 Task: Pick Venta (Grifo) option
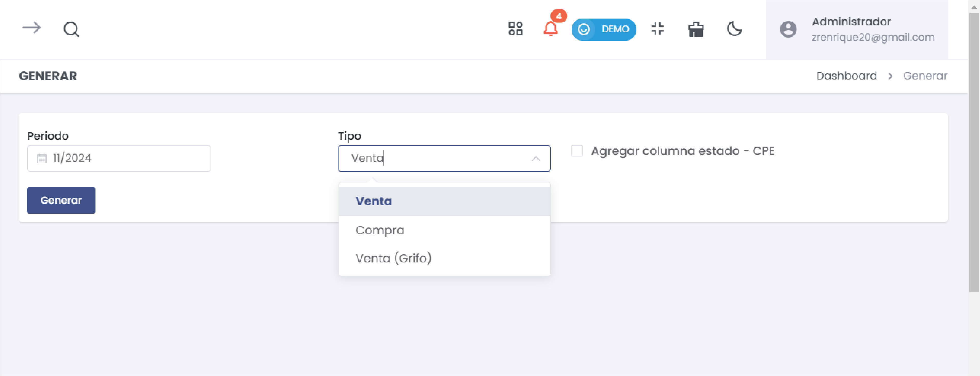click(393, 258)
